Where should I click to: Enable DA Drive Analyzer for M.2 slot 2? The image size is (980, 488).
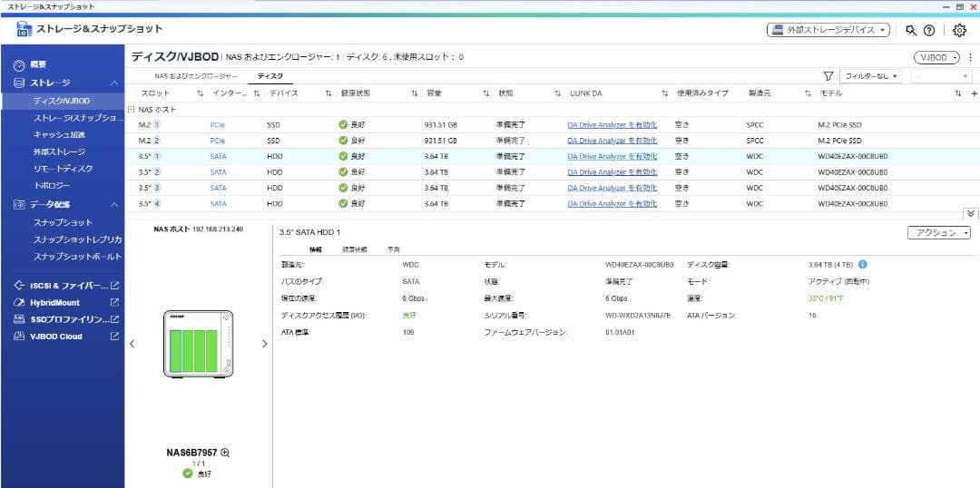612,141
